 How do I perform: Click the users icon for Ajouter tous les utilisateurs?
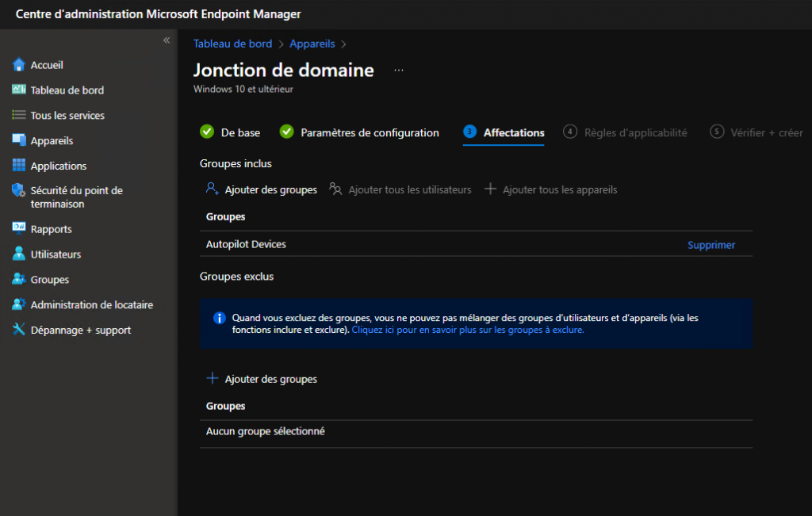[335, 189]
